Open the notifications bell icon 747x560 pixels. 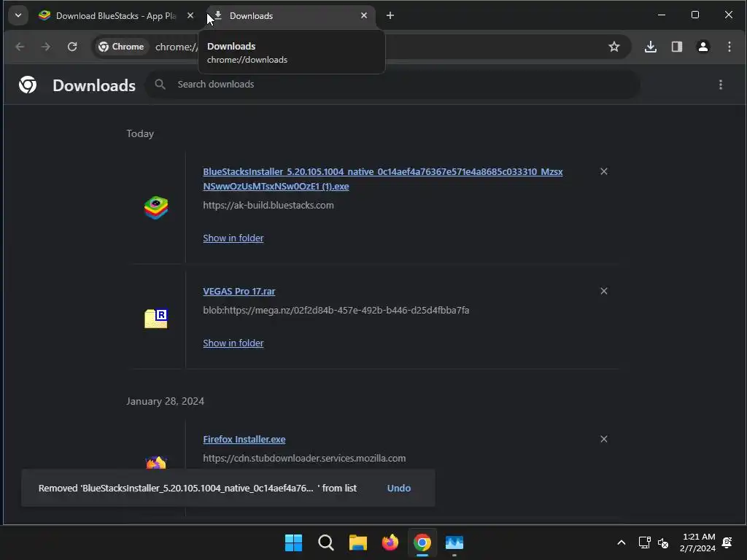point(727,542)
